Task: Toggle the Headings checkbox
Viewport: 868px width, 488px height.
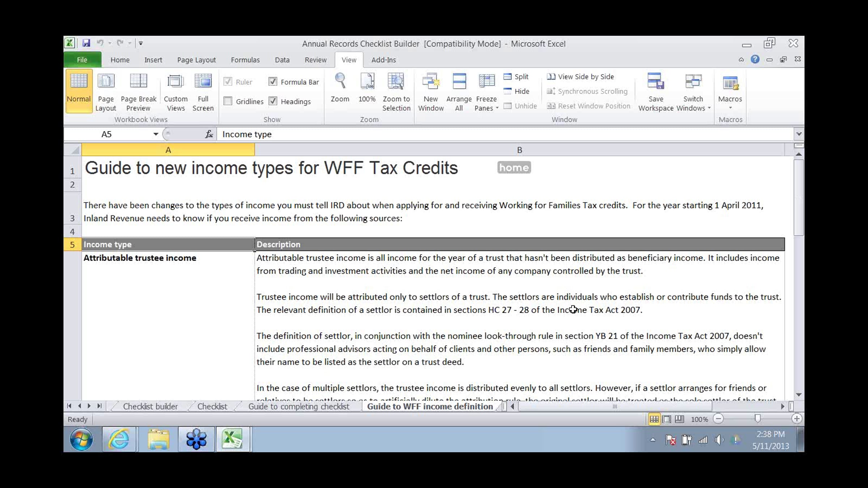Action: tap(273, 101)
